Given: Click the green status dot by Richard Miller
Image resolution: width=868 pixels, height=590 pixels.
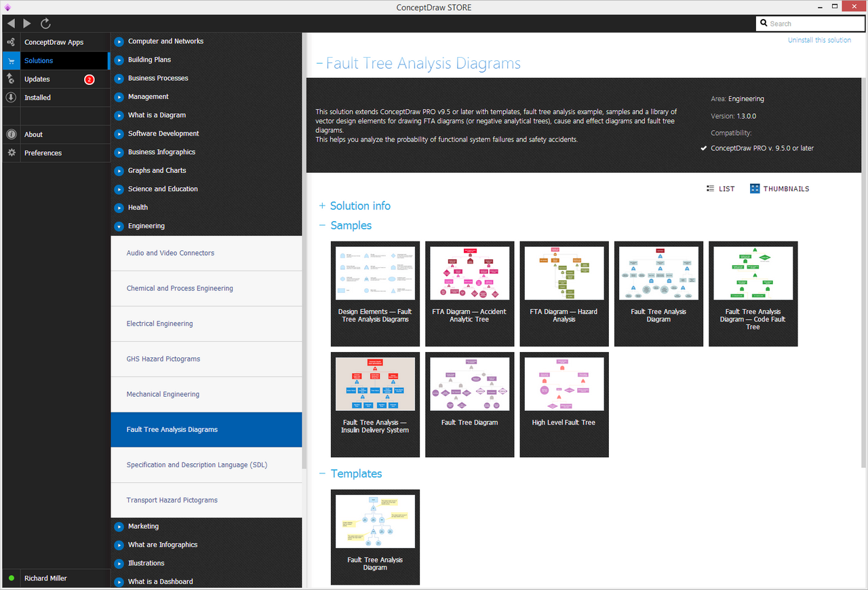Looking at the screenshot, I should (11, 578).
